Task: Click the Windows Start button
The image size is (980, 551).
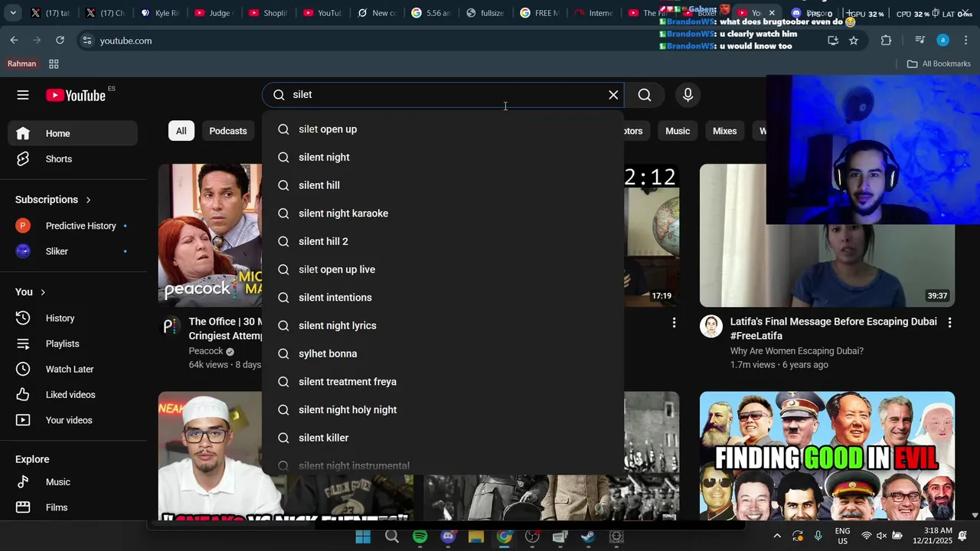Action: (x=363, y=536)
